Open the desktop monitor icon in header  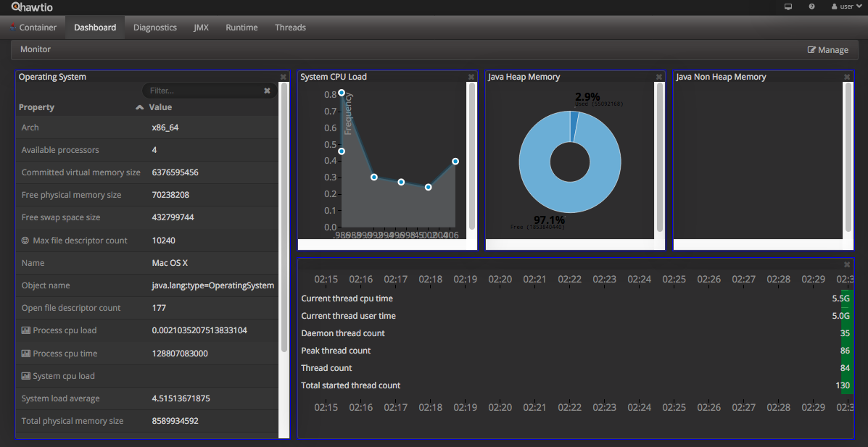click(788, 7)
